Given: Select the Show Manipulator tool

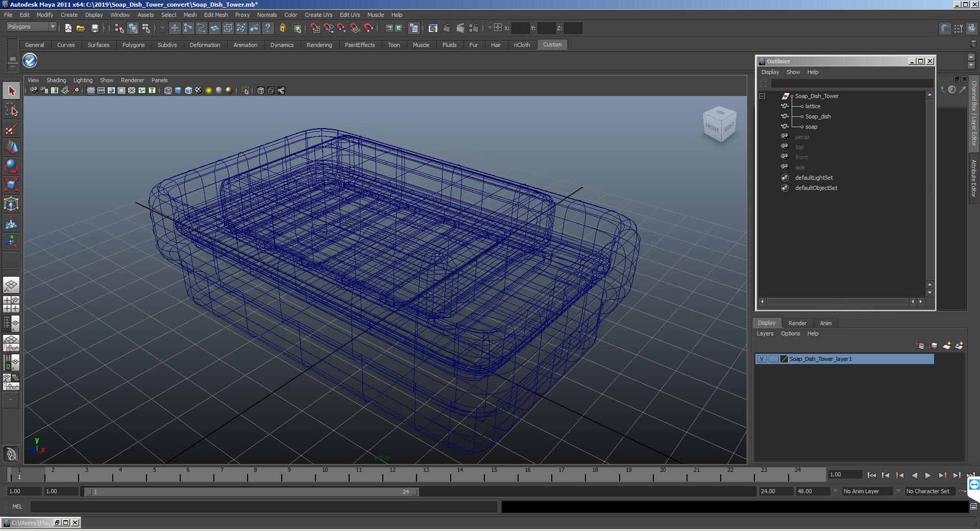Looking at the screenshot, I should point(11,242).
